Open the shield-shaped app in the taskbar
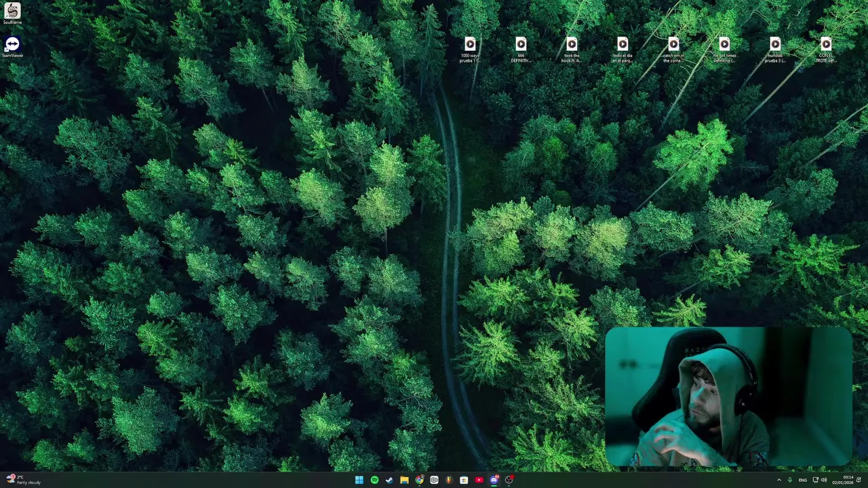Screen dimensions: 868x488 449,480
